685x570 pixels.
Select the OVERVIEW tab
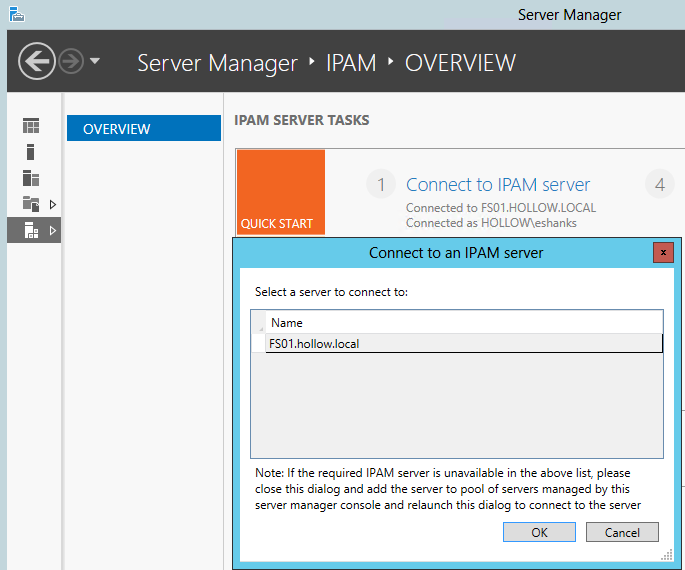pos(143,129)
